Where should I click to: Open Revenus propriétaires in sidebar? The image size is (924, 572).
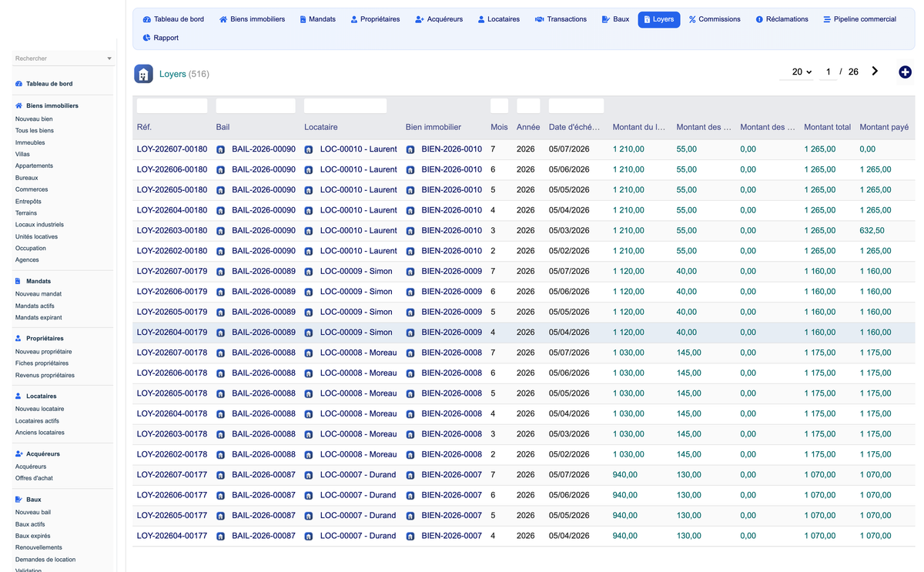(x=45, y=376)
